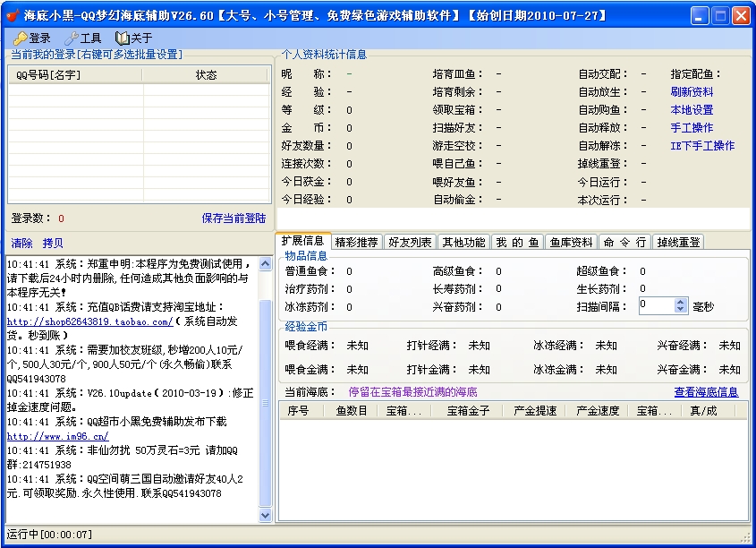Click the 手工操作 link
Image resolution: width=756 pixels, height=548 pixels.
692,128
